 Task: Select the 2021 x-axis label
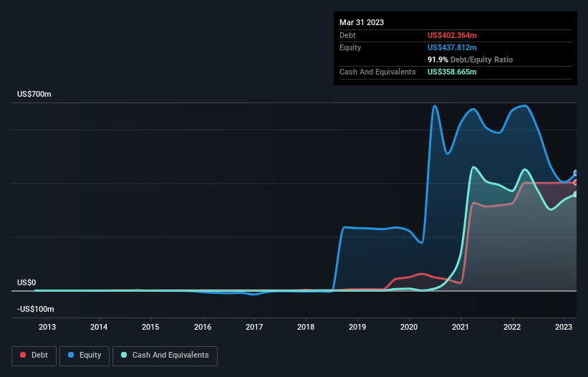[461, 327]
